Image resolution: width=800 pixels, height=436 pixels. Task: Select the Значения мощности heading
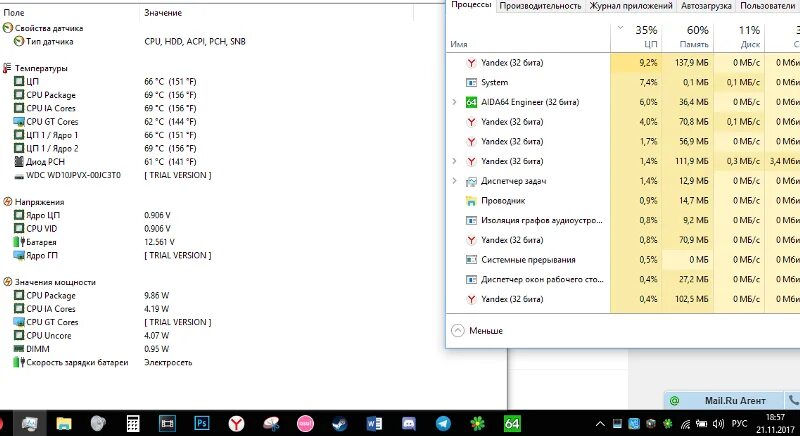click(49, 282)
